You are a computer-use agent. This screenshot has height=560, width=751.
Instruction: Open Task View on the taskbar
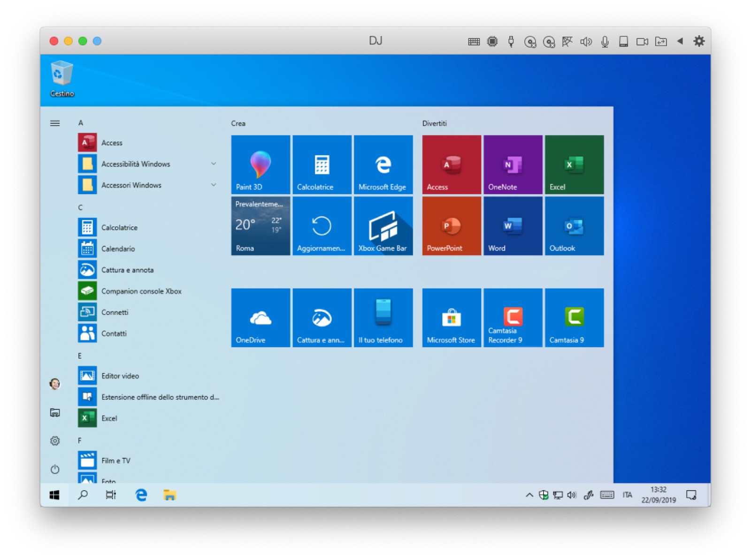(111, 495)
